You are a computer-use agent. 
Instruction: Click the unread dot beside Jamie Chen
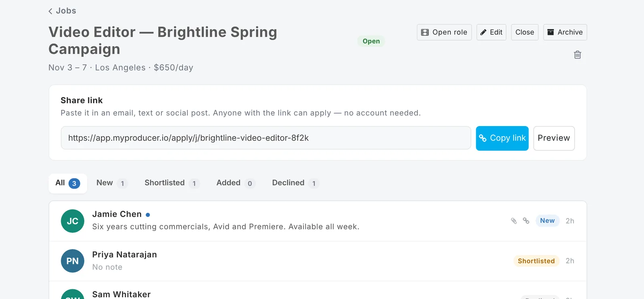point(148,215)
